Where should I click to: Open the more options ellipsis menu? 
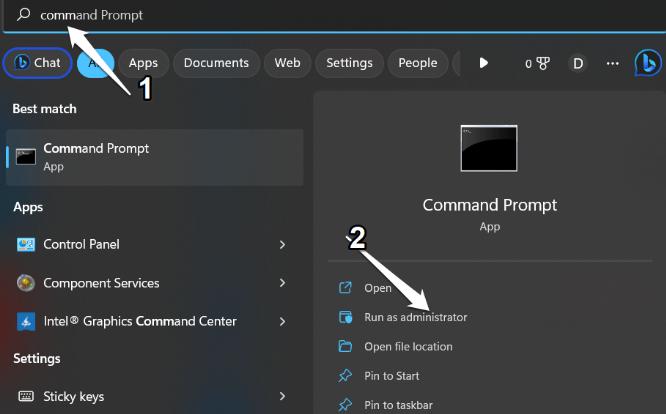point(612,63)
